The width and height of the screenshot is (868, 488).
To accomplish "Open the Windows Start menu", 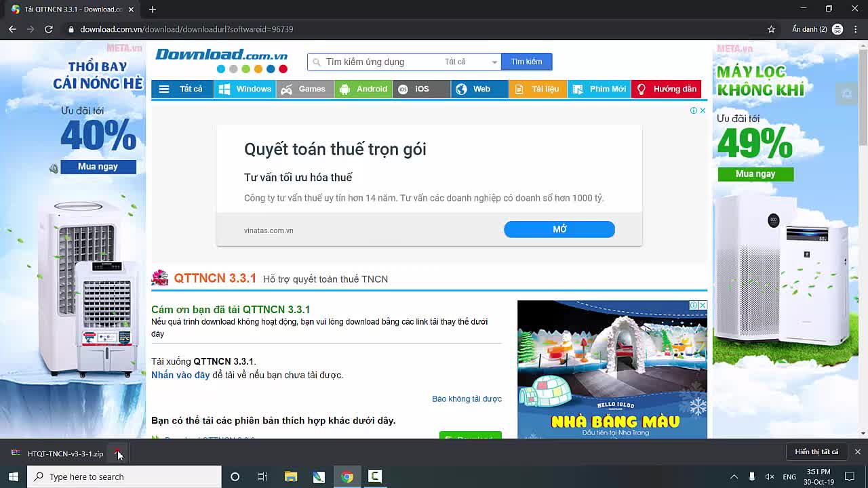I will tap(13, 476).
